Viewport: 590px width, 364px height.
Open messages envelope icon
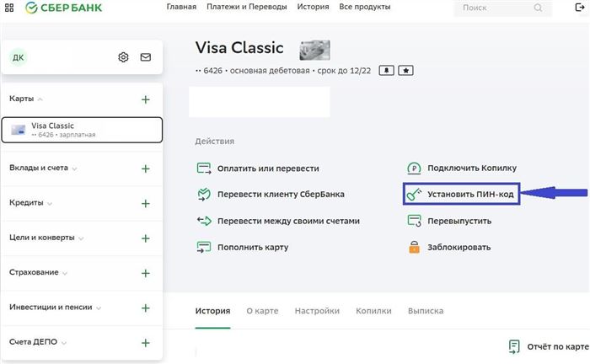[146, 57]
